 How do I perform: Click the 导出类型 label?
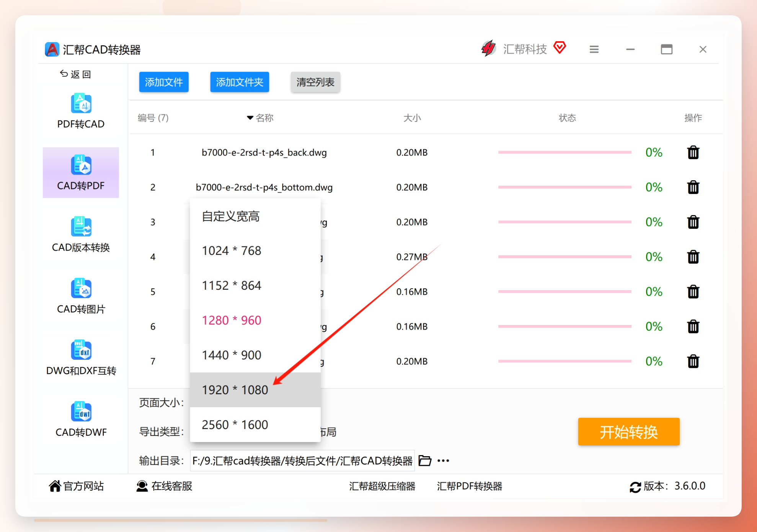[162, 432]
